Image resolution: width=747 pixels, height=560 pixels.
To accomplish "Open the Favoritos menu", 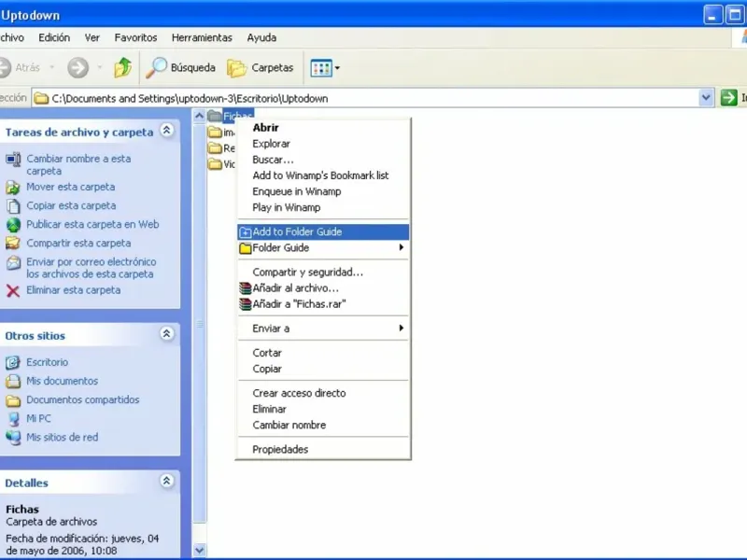I will click(x=135, y=37).
